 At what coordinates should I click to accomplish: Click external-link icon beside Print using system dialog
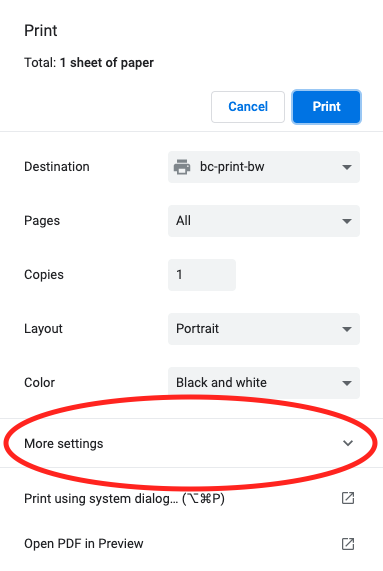[x=348, y=498]
